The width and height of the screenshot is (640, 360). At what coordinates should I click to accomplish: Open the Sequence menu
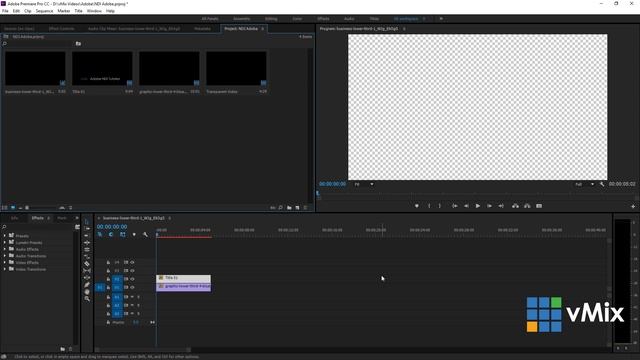[44, 11]
